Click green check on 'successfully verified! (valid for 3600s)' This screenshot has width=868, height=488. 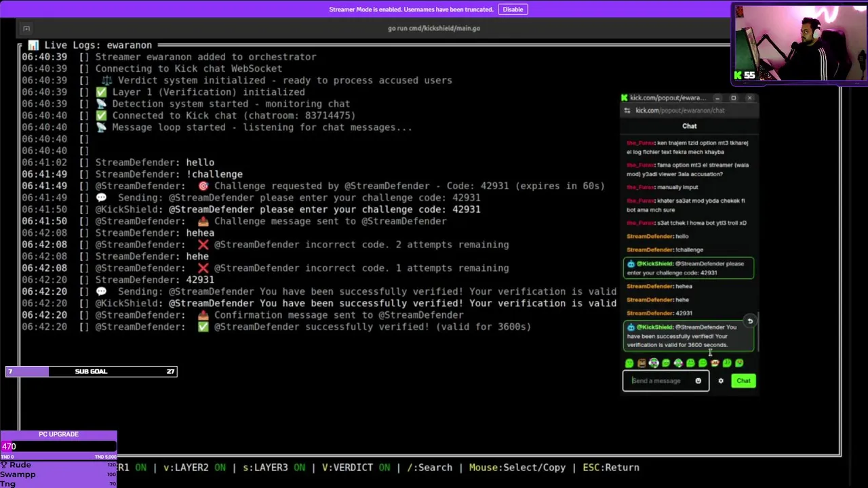[x=203, y=327]
